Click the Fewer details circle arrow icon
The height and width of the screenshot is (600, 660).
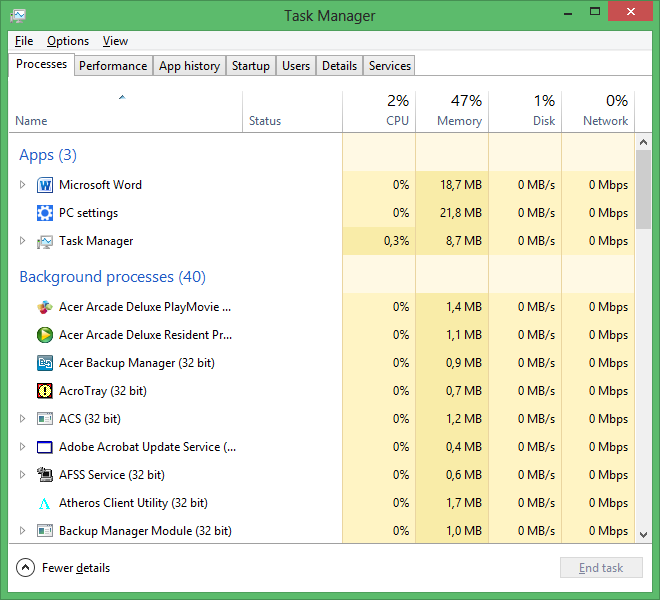25,568
